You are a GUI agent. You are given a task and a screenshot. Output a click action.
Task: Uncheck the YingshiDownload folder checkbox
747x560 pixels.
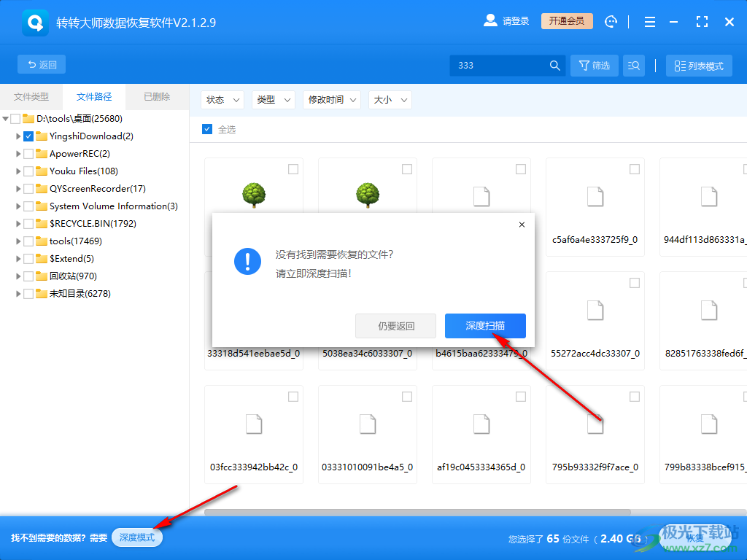(28, 136)
